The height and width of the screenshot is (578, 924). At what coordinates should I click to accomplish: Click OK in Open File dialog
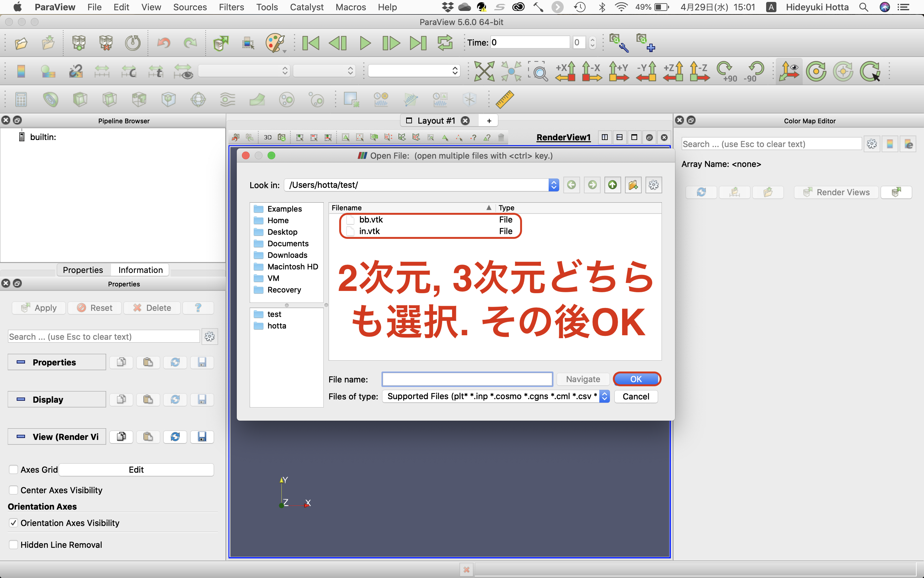(x=636, y=379)
